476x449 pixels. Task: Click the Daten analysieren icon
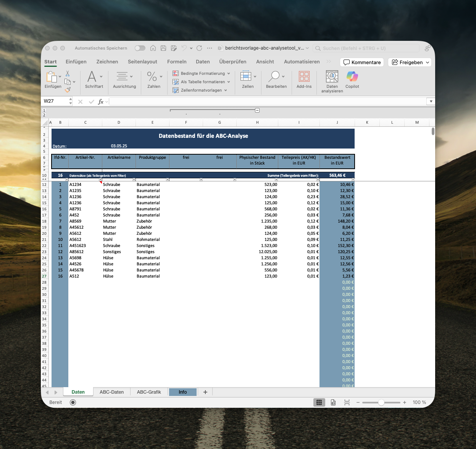332,82
